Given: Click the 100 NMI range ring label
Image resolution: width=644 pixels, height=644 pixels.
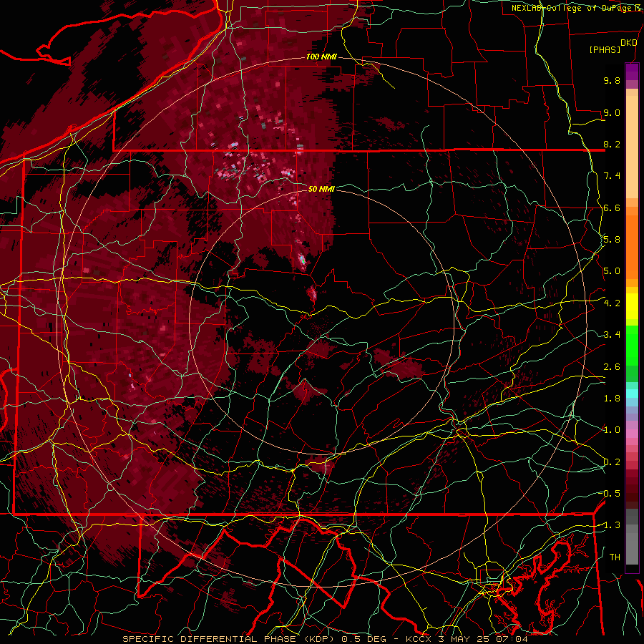Looking at the screenshot, I should point(321,57).
